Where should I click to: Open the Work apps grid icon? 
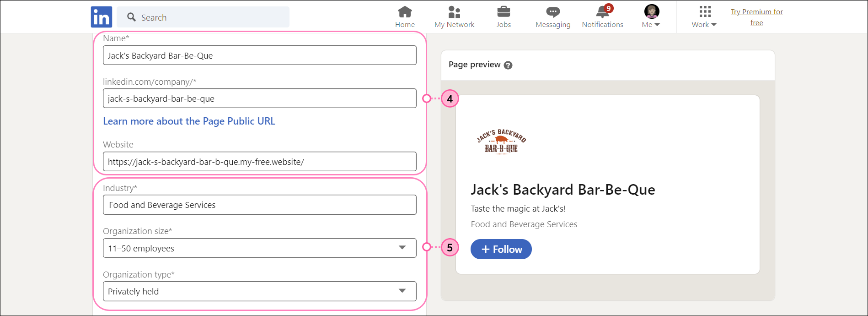(x=705, y=11)
